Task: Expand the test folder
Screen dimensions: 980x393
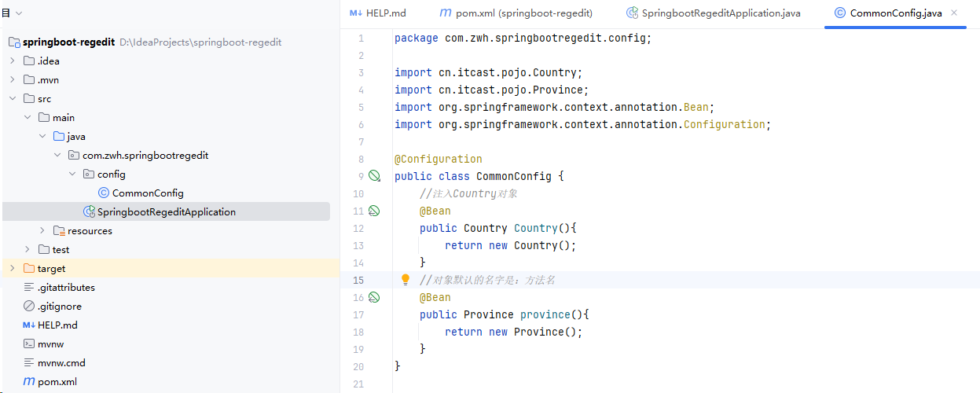Action: (x=28, y=249)
